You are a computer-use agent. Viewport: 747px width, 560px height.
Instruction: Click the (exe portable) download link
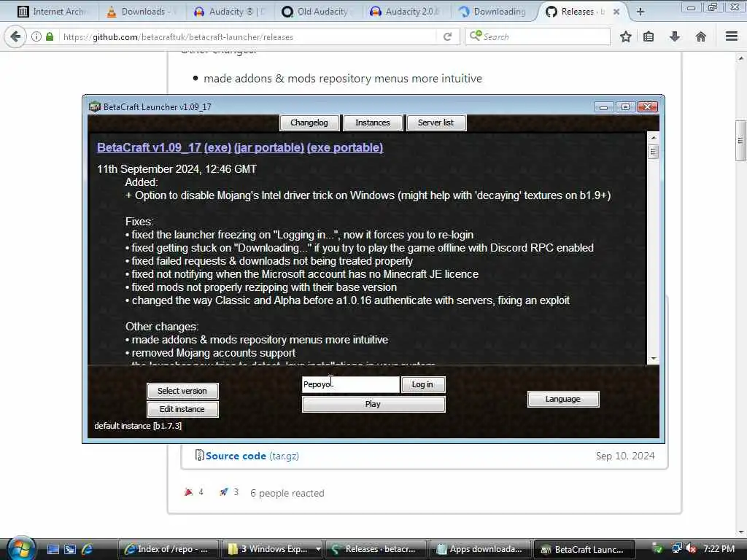click(x=345, y=147)
